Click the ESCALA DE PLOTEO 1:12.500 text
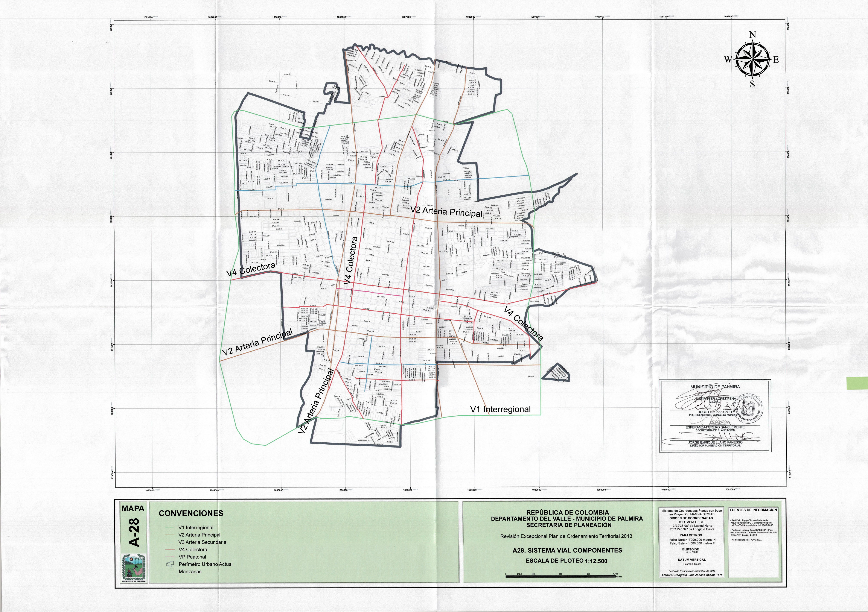868x612 pixels. [567, 561]
